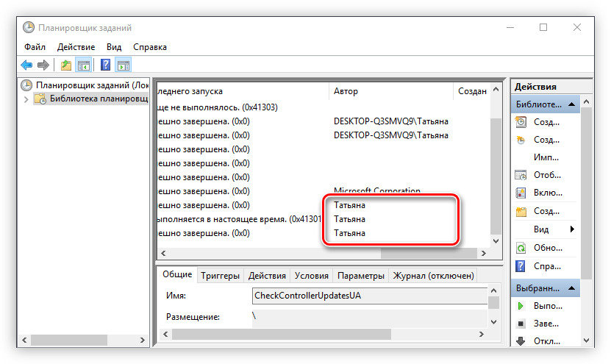Click the Back arrow in toolbar

(26, 65)
